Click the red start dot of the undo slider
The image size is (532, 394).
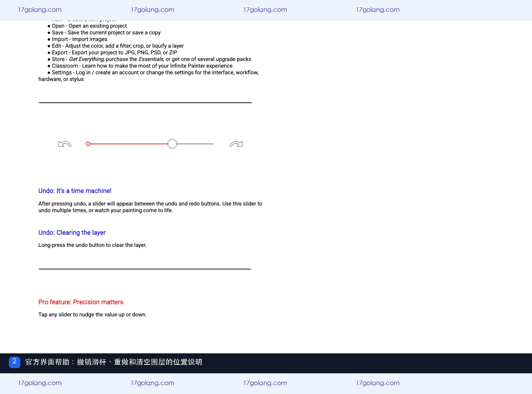pos(88,144)
